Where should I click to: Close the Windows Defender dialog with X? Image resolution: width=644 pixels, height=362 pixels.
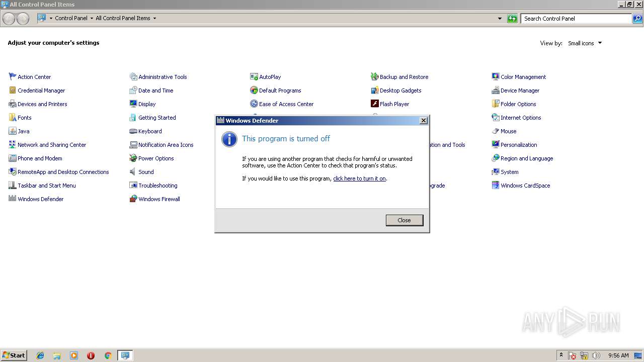424,121
